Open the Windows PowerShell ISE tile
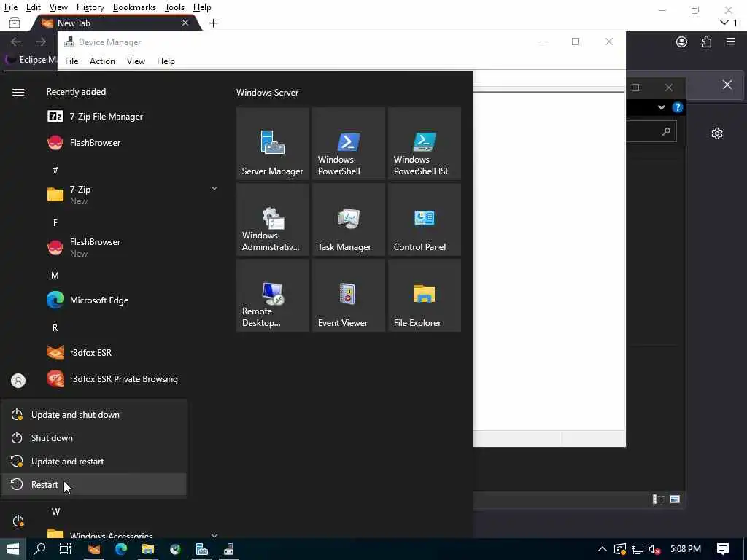The width and height of the screenshot is (747, 560). [425, 144]
